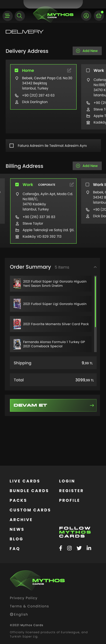Collapse the Order Summary section
The height and width of the screenshot is (644, 106).
[95, 267]
